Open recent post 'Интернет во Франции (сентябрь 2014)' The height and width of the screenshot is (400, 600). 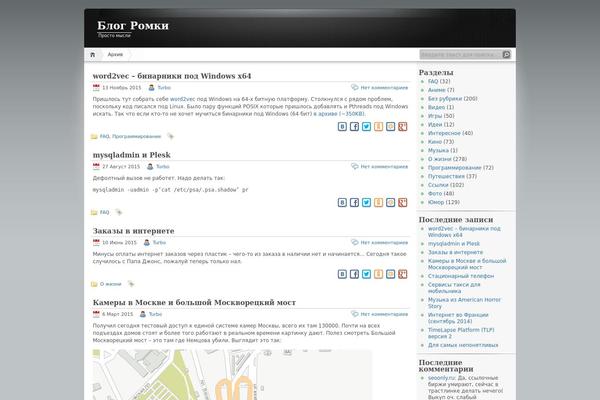458,318
